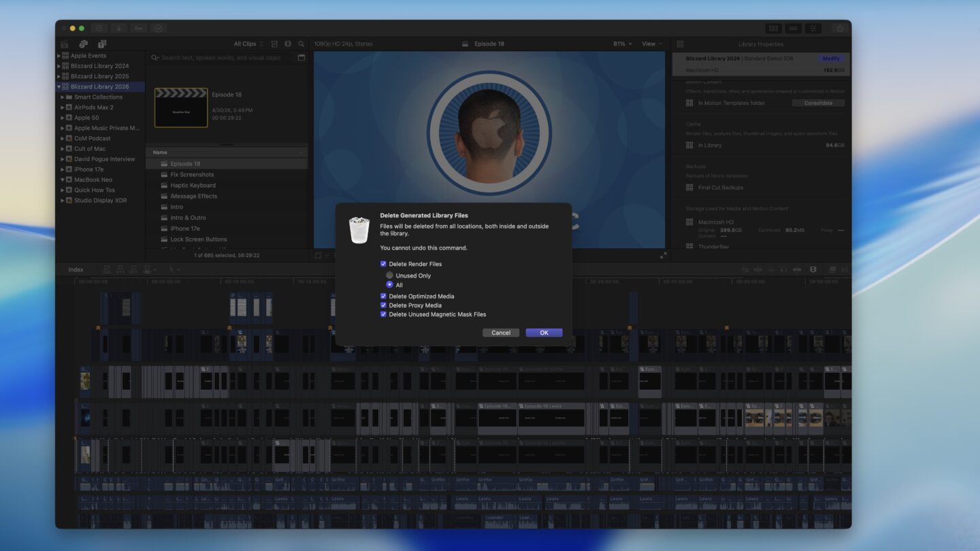Click the Share export icon
Screen dimensions: 980x551
[x=840, y=29]
